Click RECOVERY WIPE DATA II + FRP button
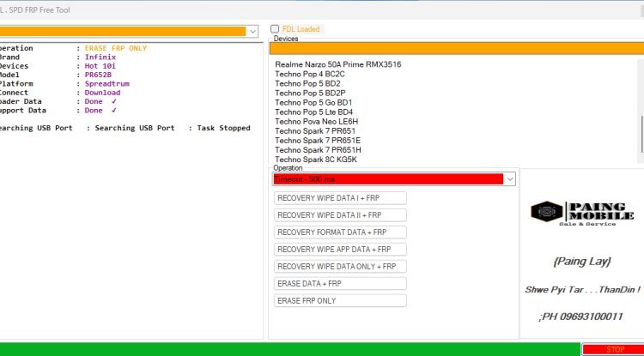Image resolution: width=644 pixels, height=356 pixels. coord(340,215)
